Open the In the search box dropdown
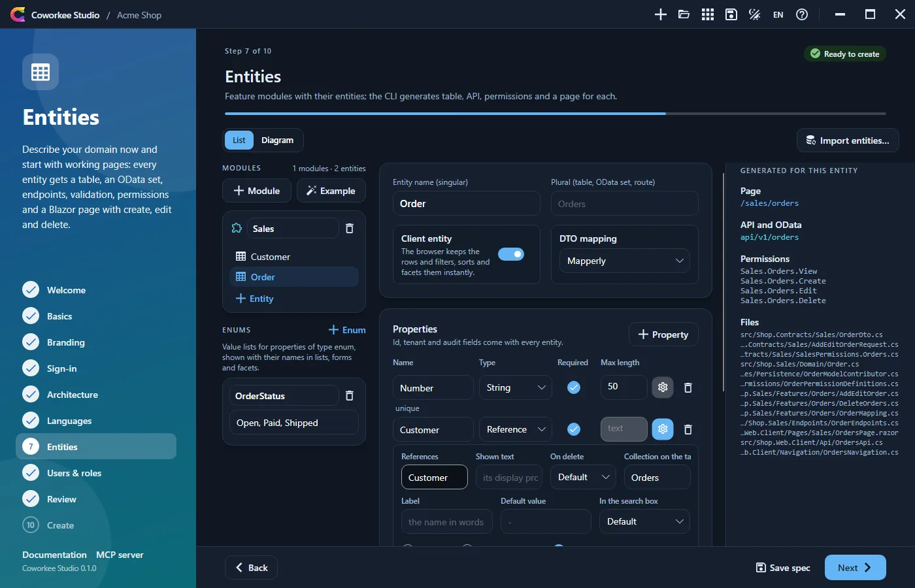915x588 pixels. (x=644, y=521)
